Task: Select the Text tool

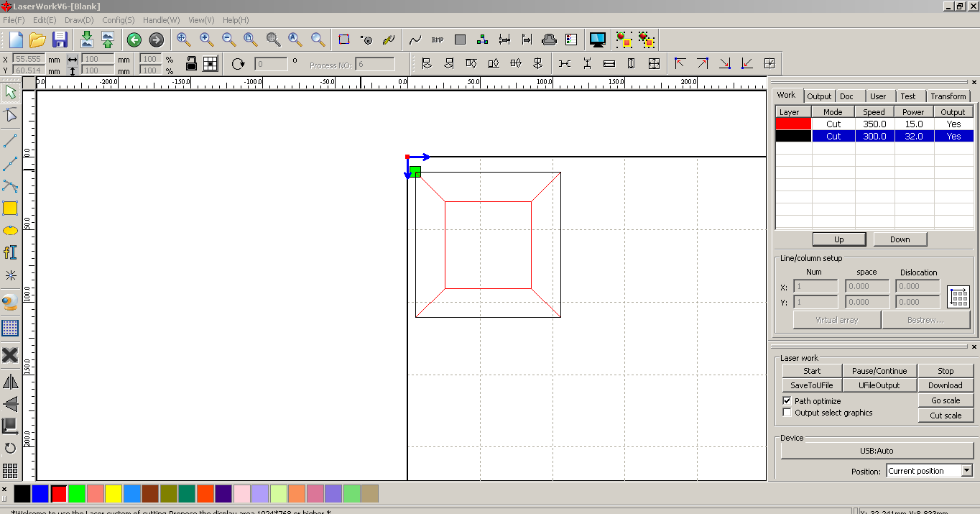Action: [10, 252]
